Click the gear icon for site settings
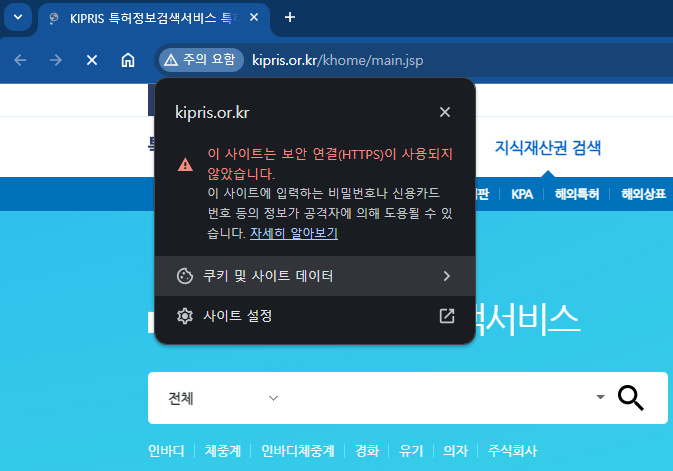Viewport: 673px width, 471px height. [x=185, y=316]
